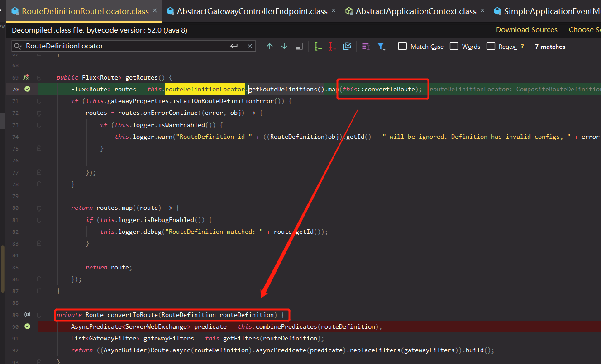Click getFilters call on line 91
The height and width of the screenshot is (364, 601).
[241, 338]
